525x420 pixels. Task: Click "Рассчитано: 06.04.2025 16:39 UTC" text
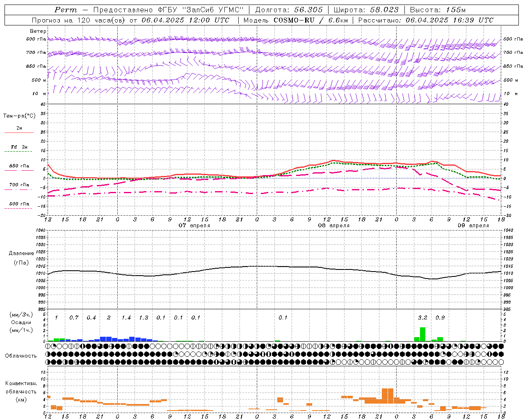[x=426, y=20]
